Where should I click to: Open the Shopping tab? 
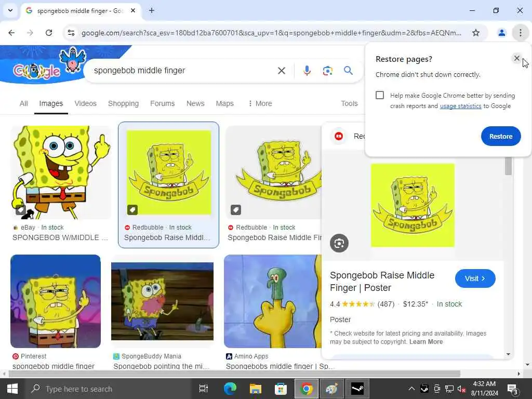pos(123,103)
